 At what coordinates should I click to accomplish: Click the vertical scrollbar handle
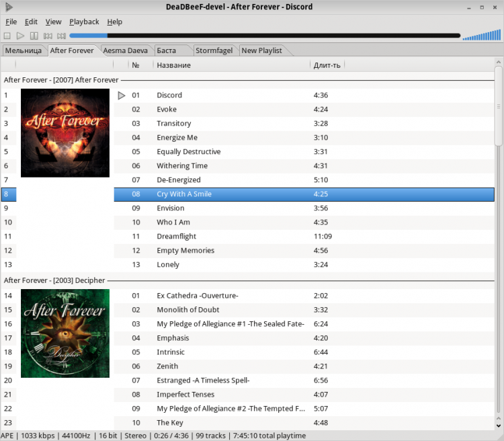coord(499,106)
